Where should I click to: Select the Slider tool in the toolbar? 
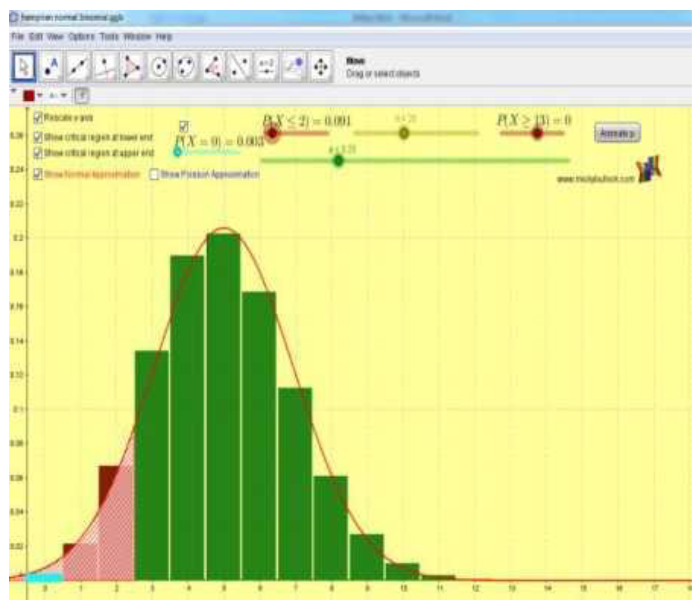pos(266,68)
